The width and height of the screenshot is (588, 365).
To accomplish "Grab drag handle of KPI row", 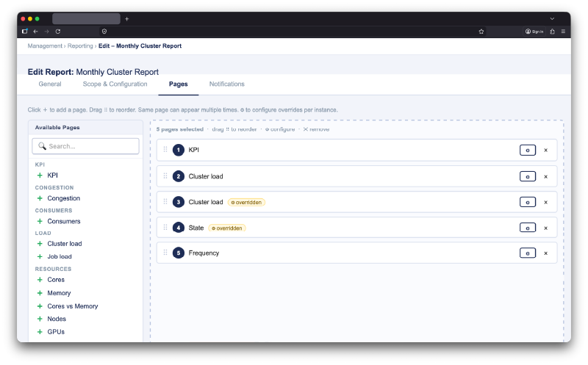I will coord(165,150).
